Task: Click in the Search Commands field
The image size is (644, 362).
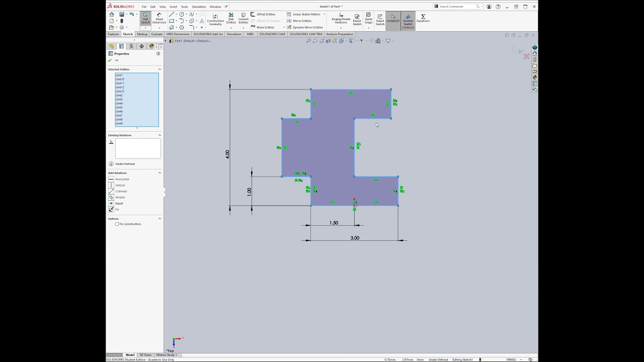Action: tap(457, 7)
